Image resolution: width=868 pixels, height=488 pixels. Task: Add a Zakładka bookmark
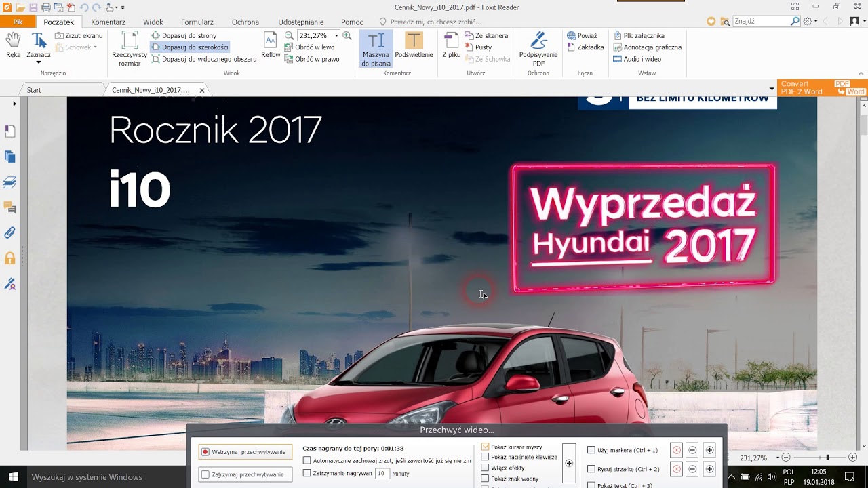click(x=585, y=47)
